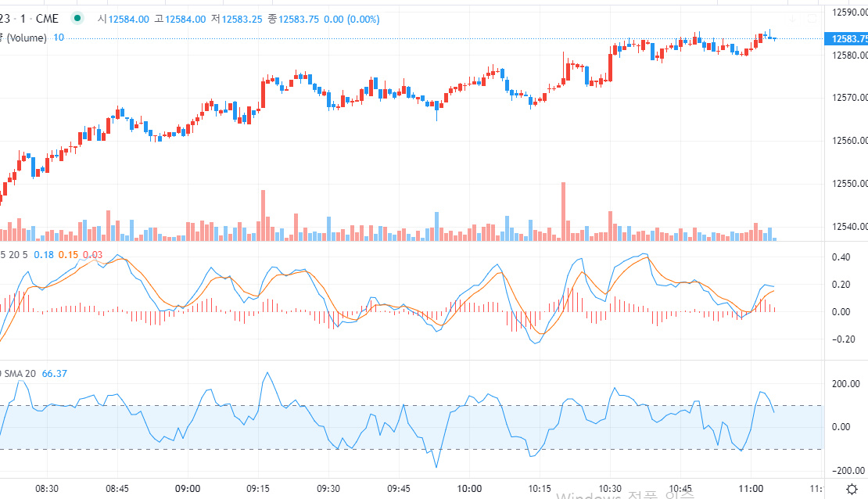Click the closing price value after 종
This screenshot has width=868, height=499.
[x=299, y=20]
